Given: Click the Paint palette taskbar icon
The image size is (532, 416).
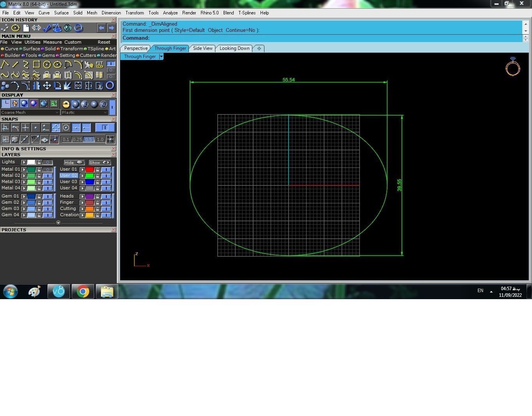Looking at the screenshot, I should 34,291.
